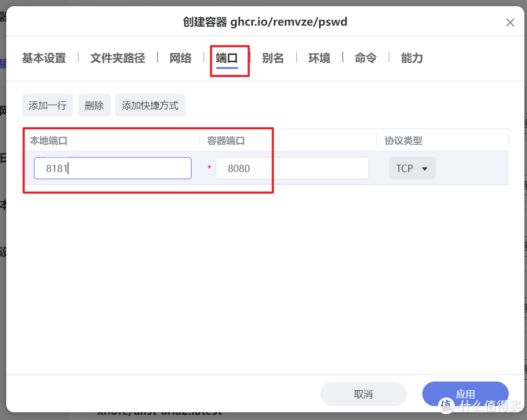Click the 删除 (Delete) button
527x420 pixels.
pos(94,105)
